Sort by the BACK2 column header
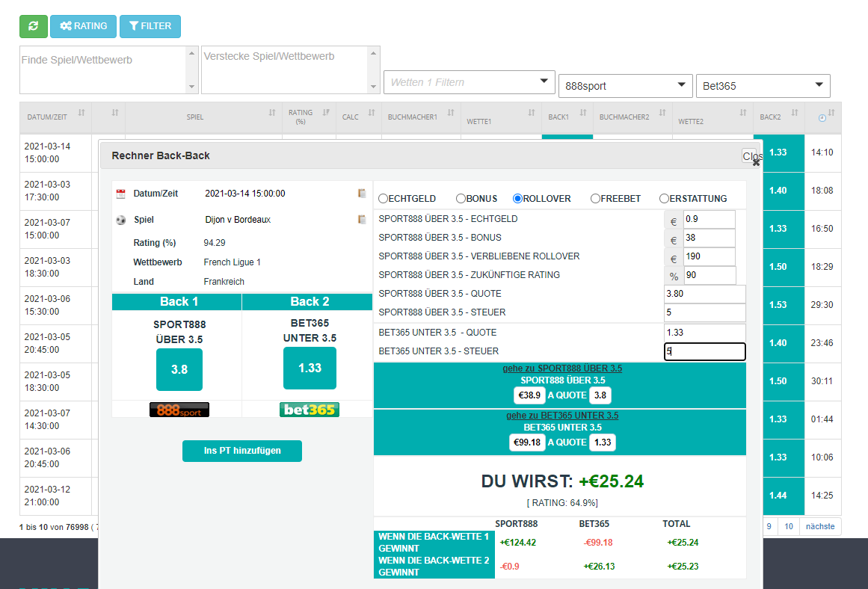The height and width of the screenshot is (589, 868). click(x=779, y=117)
